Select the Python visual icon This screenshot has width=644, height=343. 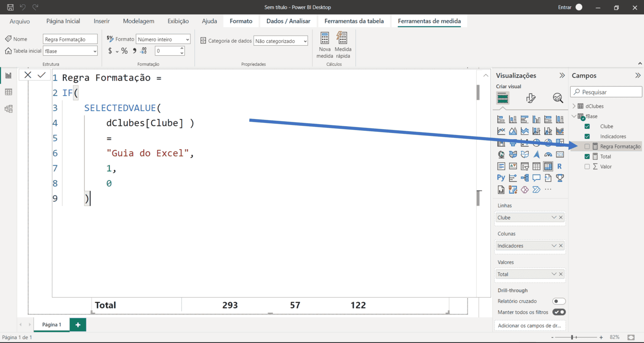click(x=501, y=177)
